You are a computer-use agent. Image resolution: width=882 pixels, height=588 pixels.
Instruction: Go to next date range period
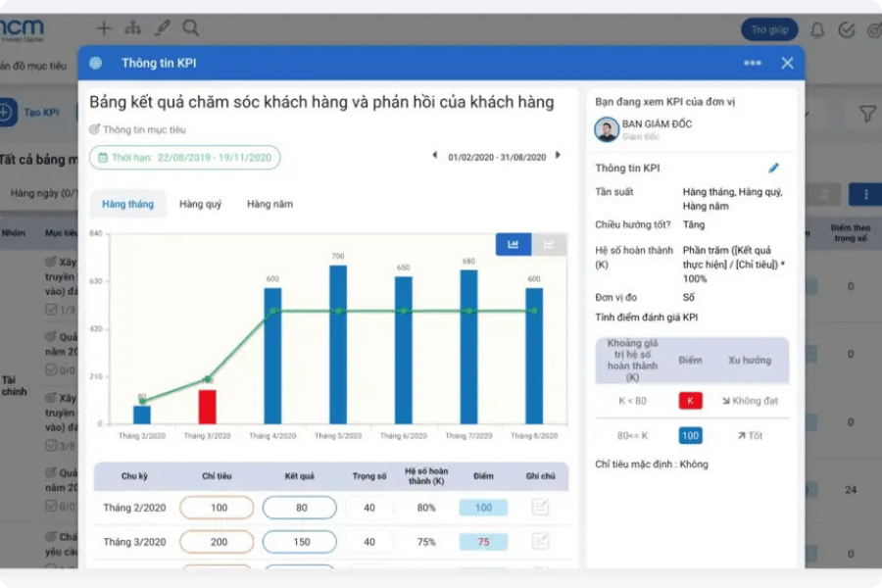[x=559, y=156]
